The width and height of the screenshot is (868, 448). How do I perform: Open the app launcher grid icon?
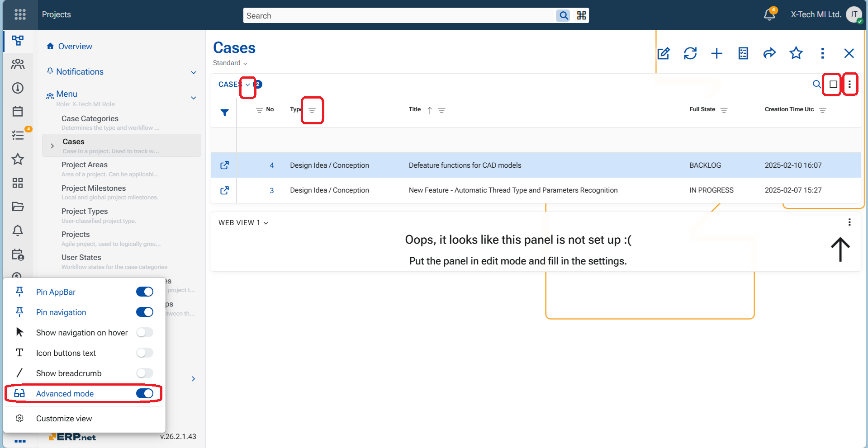click(20, 14)
